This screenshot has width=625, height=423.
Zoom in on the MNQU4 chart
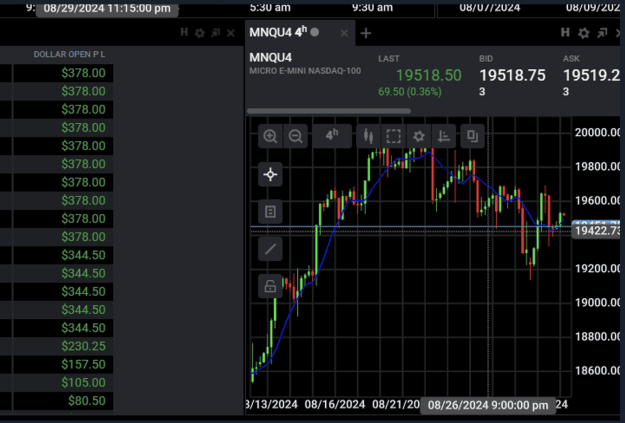click(270, 136)
